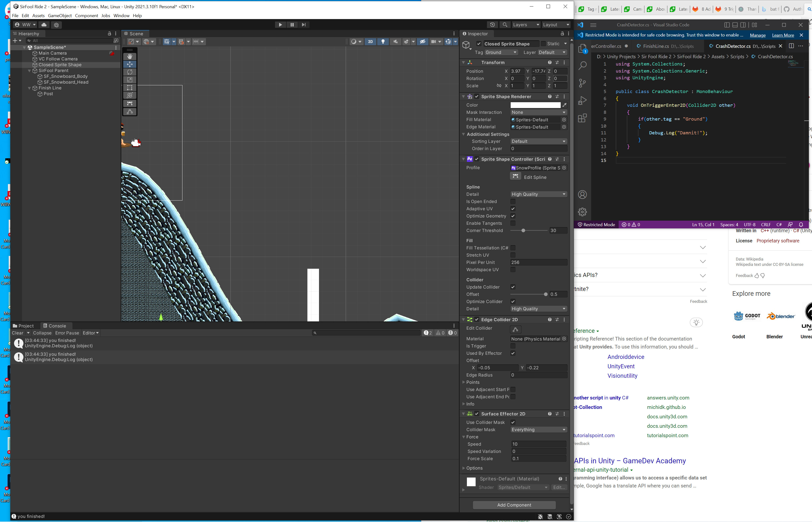Viewport: 812px width, 522px height.
Task: Select the Rect tool in Scene toolbar
Action: coord(130,87)
